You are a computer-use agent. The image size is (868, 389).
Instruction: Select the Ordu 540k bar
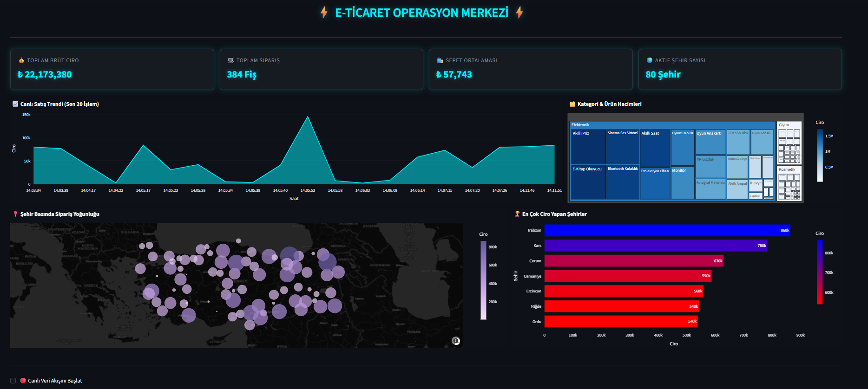621,321
